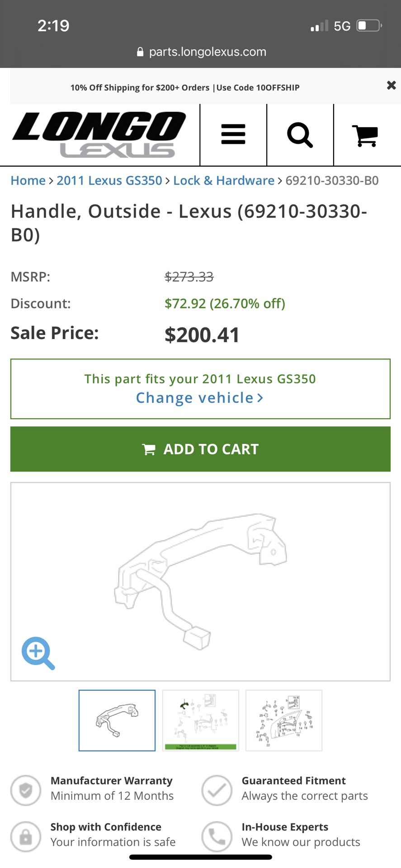Go to Home breadcrumb
The width and height of the screenshot is (401, 868).
(x=28, y=180)
